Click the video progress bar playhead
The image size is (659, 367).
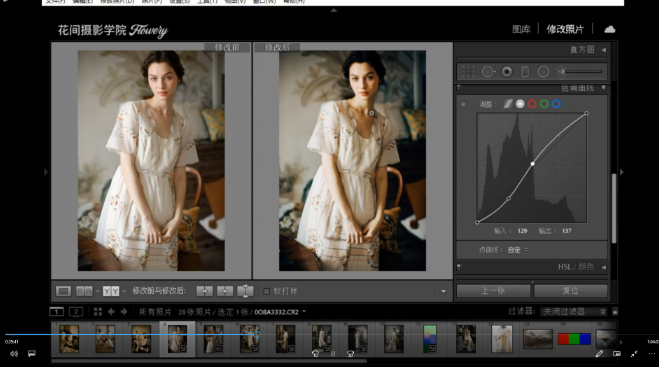256,335
